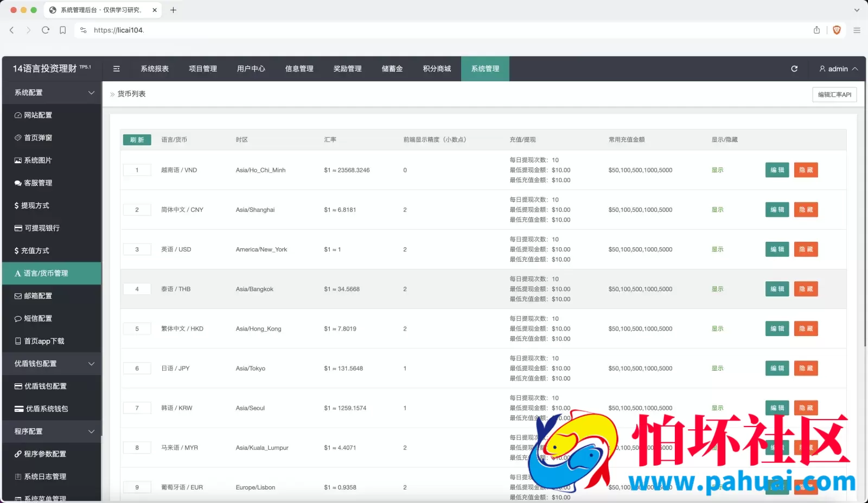Open 首页弹窗 in the sidebar
The width and height of the screenshot is (868, 503).
tap(52, 138)
